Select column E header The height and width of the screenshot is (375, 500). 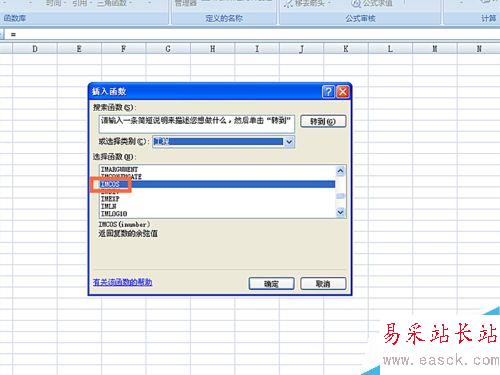point(79,49)
